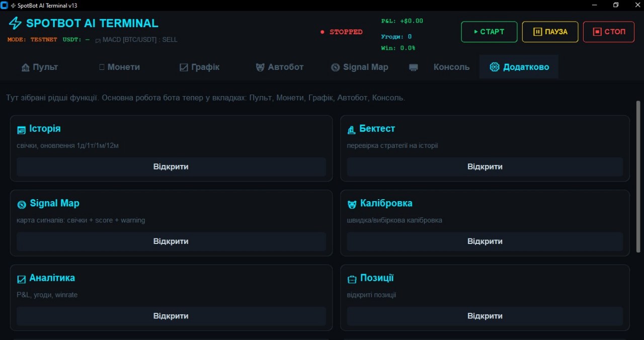Open Історія with its Відкрити button
Screen dimensions: 644x340
point(171,166)
